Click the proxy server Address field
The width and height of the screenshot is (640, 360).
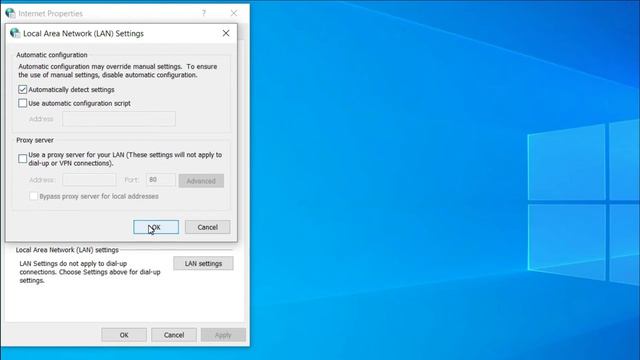tap(89, 180)
